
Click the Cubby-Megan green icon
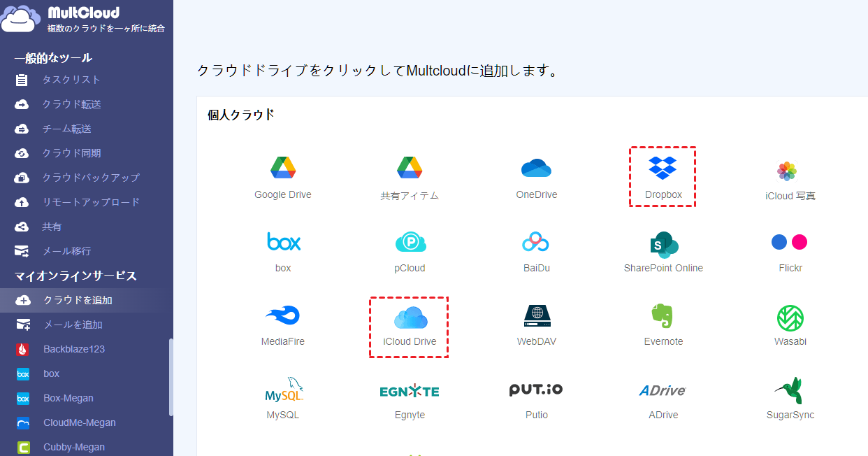click(23, 447)
